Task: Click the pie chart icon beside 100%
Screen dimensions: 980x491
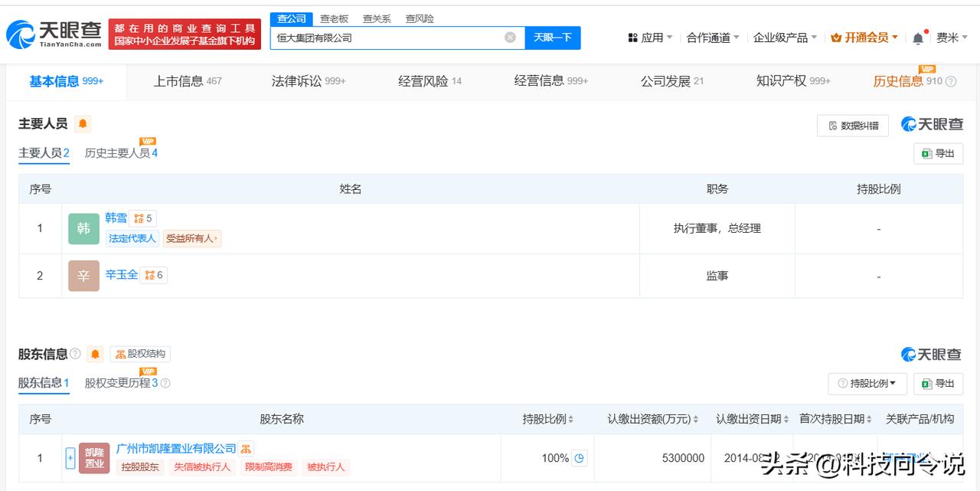Action: (x=580, y=458)
